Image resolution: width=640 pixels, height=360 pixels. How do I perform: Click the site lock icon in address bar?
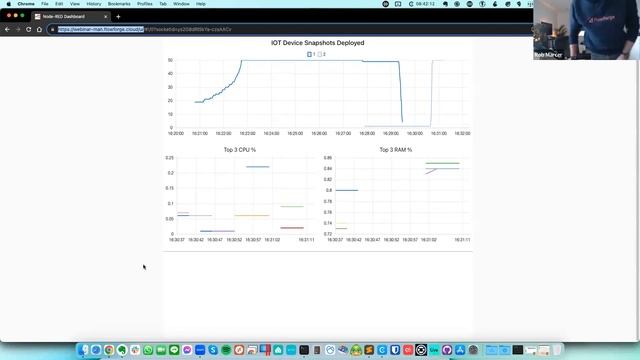coord(52,29)
